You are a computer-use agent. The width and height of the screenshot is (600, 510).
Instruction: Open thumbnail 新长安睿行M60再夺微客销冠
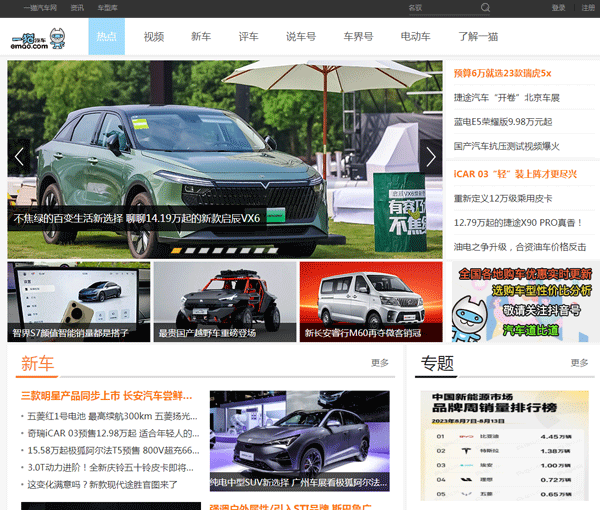tap(371, 302)
